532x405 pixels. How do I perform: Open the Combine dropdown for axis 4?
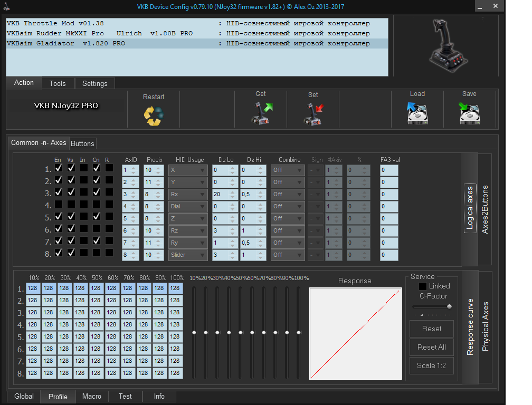point(288,206)
